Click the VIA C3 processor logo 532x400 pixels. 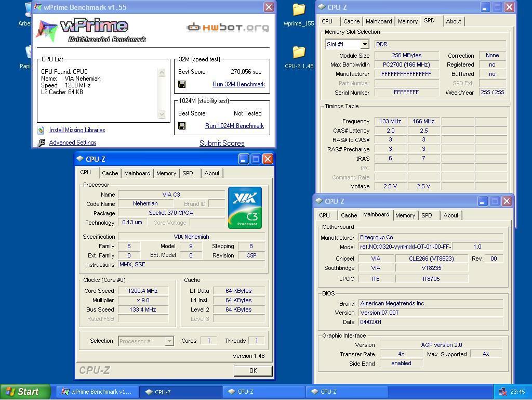245,208
